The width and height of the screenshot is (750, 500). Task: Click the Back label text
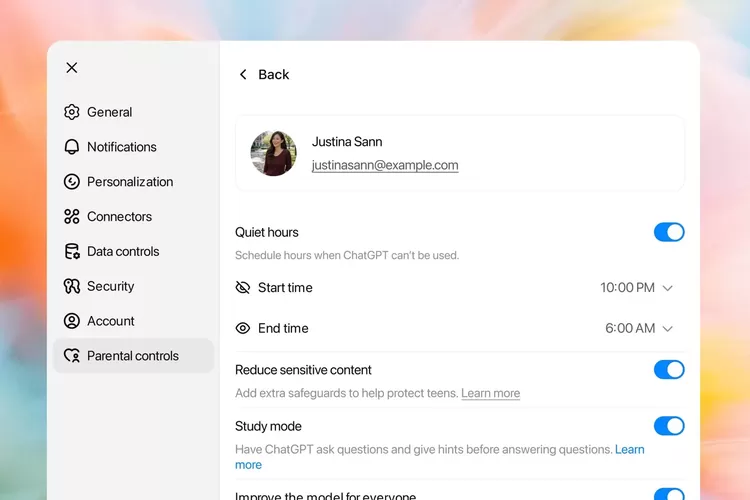tap(274, 75)
